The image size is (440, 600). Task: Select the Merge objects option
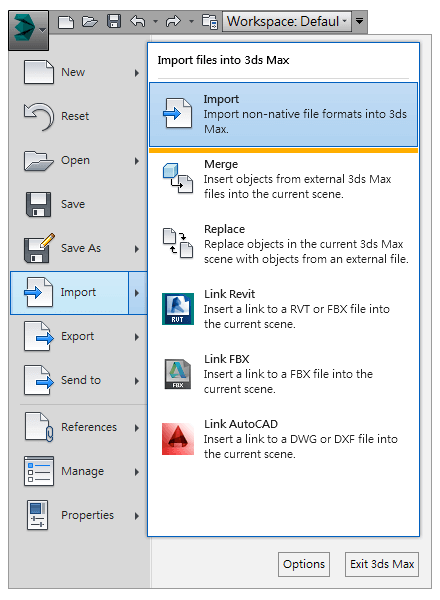click(284, 179)
